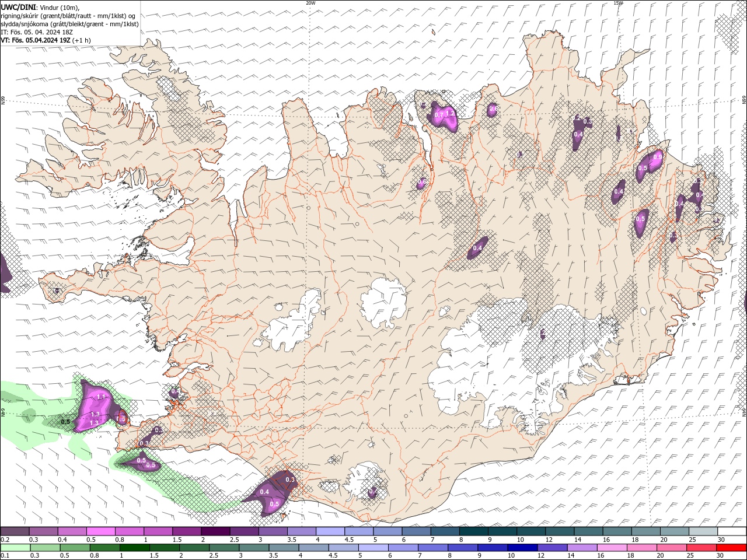The width and height of the screenshot is (747, 560).
Task: Select the upper legend swatch between 12 and 14
Action: click(x=560, y=531)
